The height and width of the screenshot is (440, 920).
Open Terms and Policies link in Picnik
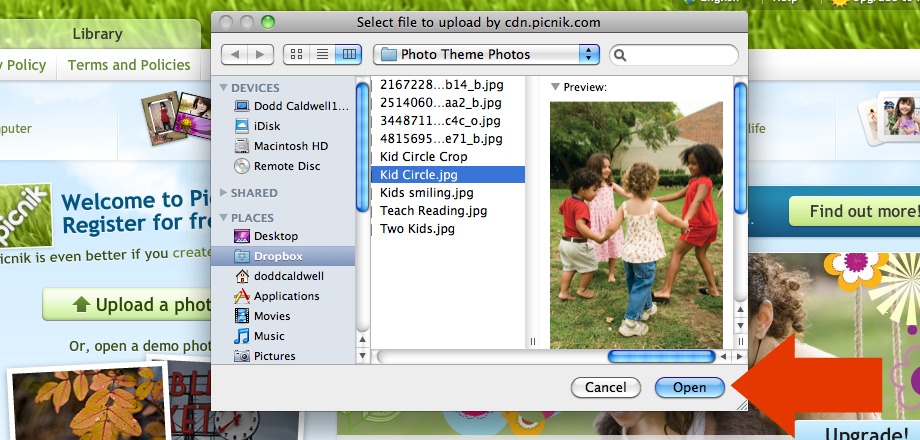[x=129, y=65]
